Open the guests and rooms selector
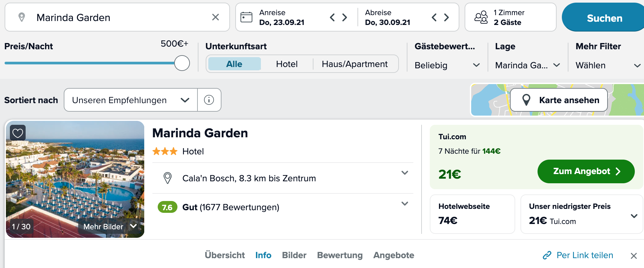 (510, 17)
